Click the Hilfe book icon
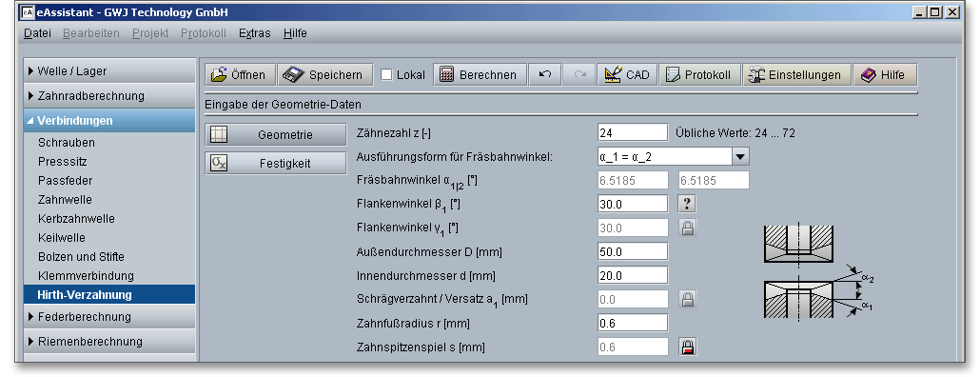The width and height of the screenshot is (980, 377). [x=868, y=75]
